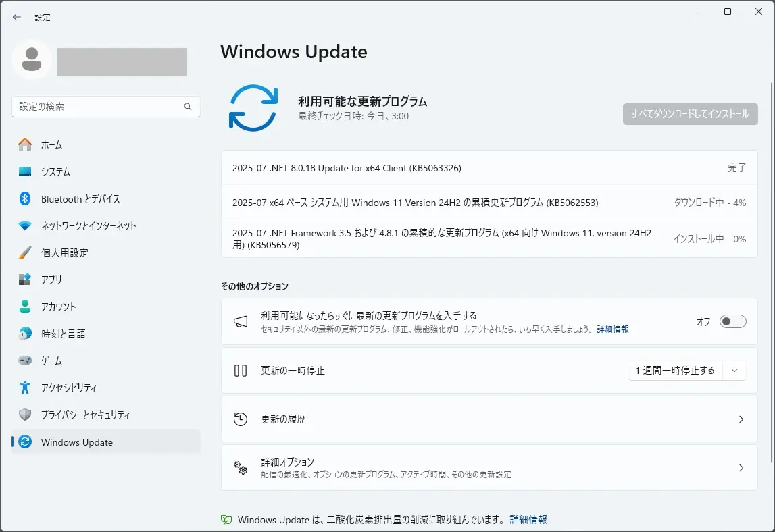
Task: Click the user profile avatar icon
Action: 32,59
